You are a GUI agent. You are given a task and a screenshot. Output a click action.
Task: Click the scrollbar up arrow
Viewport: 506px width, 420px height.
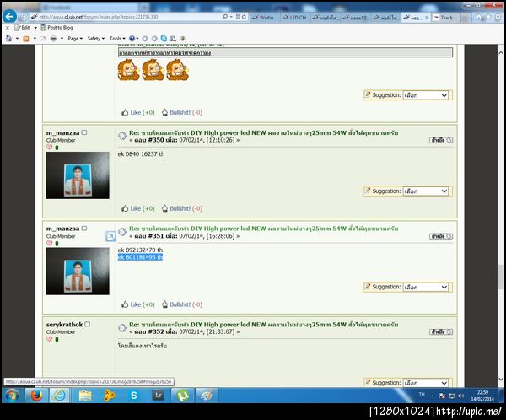point(500,52)
